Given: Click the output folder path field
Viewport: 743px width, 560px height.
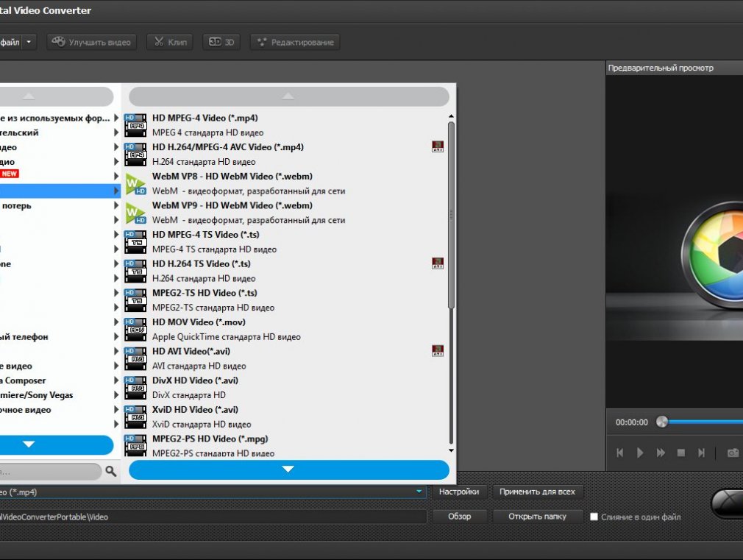Looking at the screenshot, I should (213, 517).
